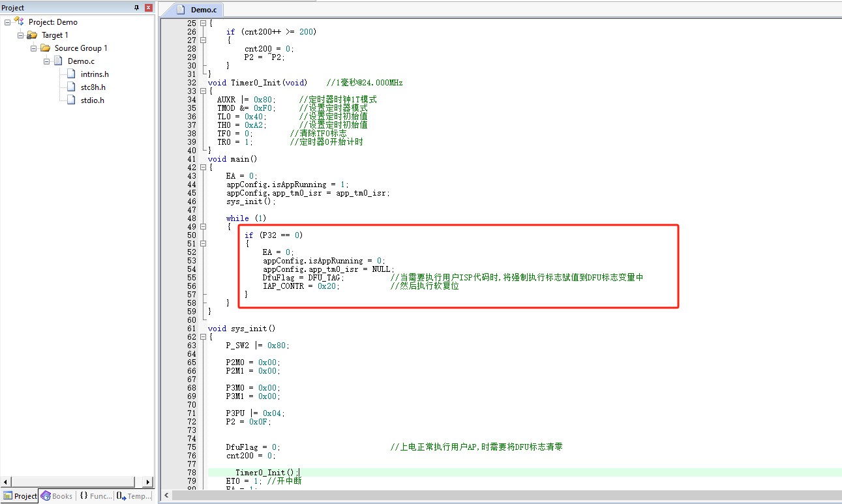Collapse the code fold at line 27
Screen dimensions: 842x504
coord(203,40)
